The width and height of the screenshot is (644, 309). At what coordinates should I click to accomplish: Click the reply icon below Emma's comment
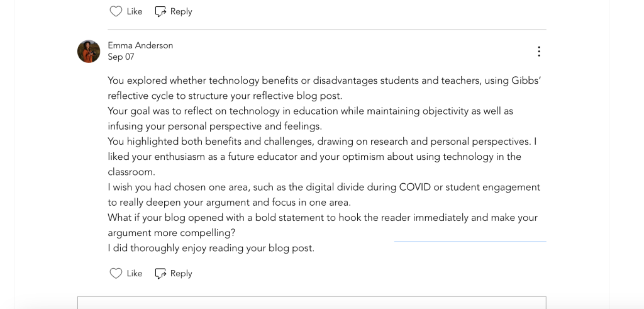click(160, 273)
